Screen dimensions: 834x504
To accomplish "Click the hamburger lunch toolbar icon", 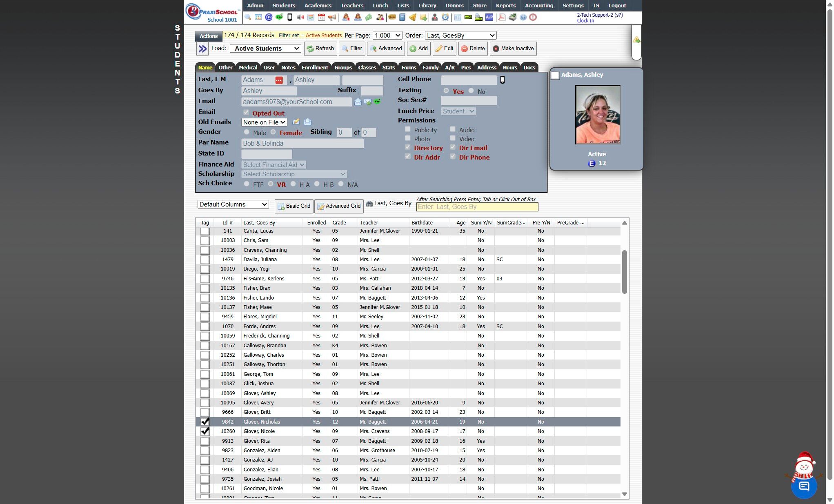I will tap(392, 17).
